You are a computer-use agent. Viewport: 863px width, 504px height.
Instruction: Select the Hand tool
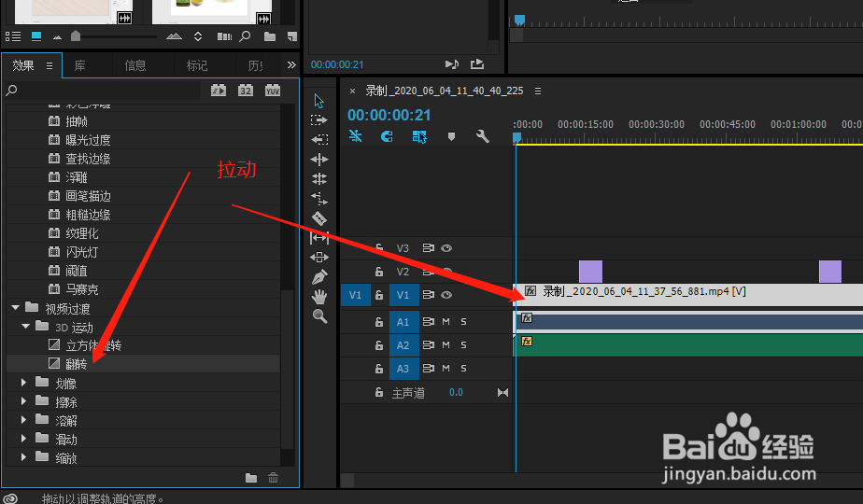[x=319, y=297]
